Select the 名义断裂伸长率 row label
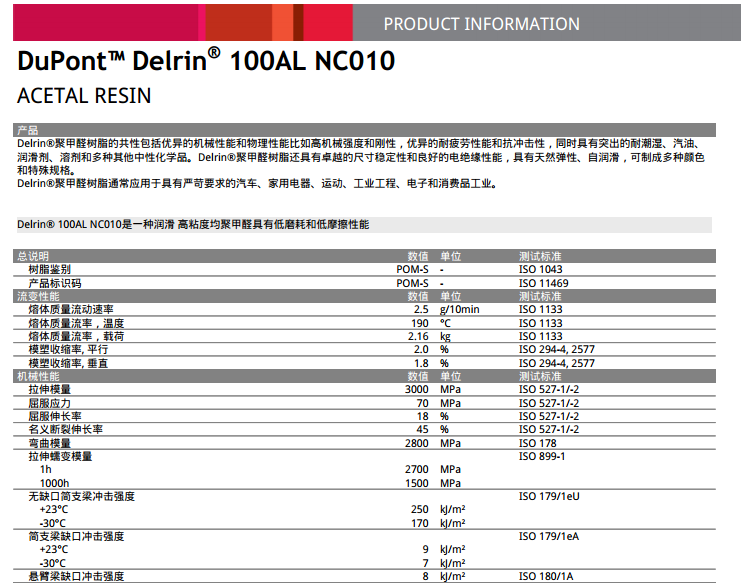Screen dimensions: 741x583 (x=65, y=429)
